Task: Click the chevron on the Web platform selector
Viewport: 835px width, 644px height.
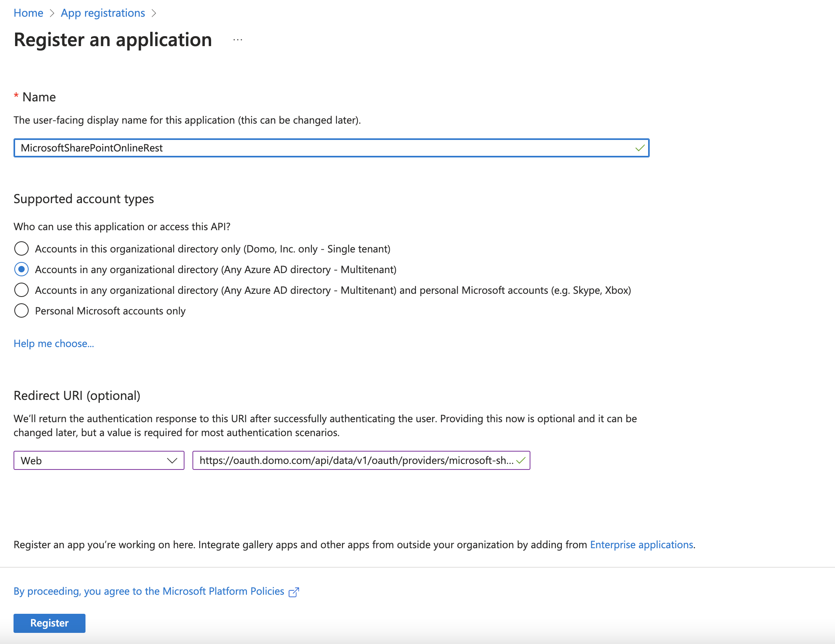Action: 172,460
